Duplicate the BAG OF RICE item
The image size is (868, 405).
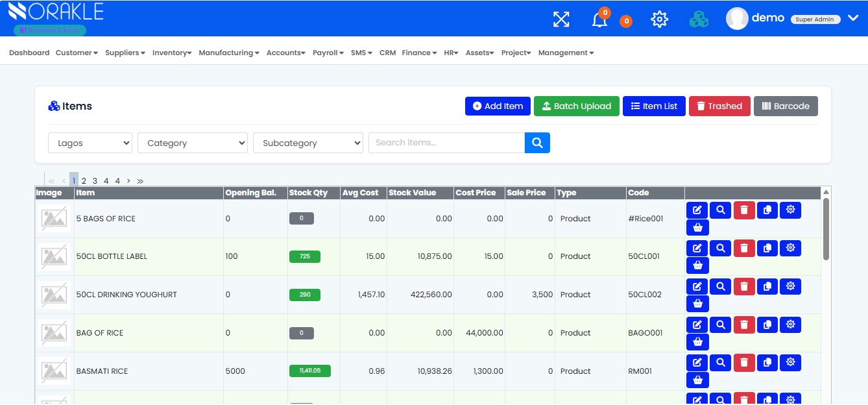(x=767, y=325)
